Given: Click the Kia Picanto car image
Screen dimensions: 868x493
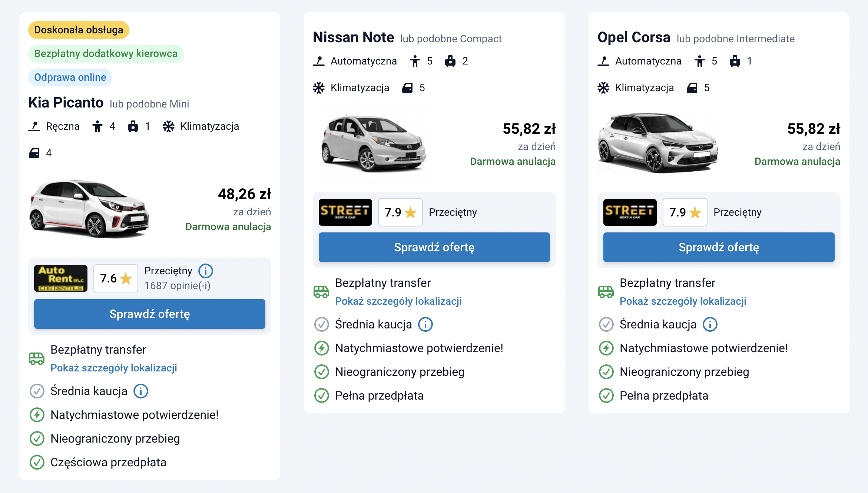Looking at the screenshot, I should [x=89, y=209].
